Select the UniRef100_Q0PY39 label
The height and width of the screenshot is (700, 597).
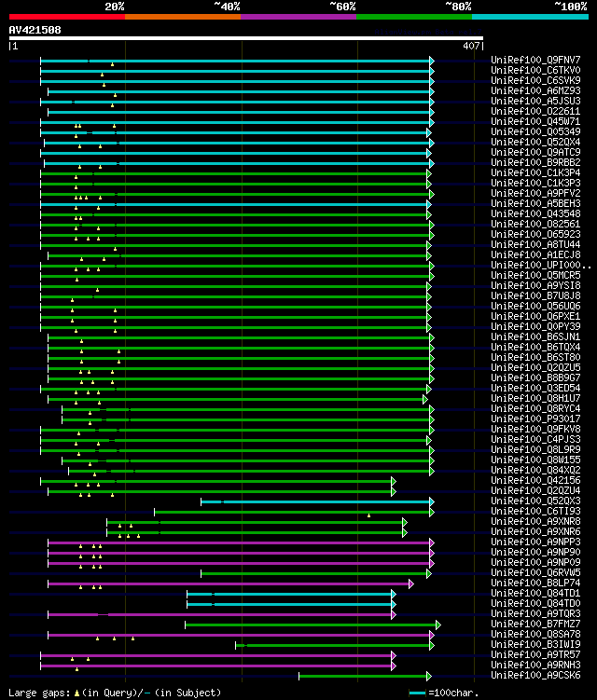click(x=535, y=327)
